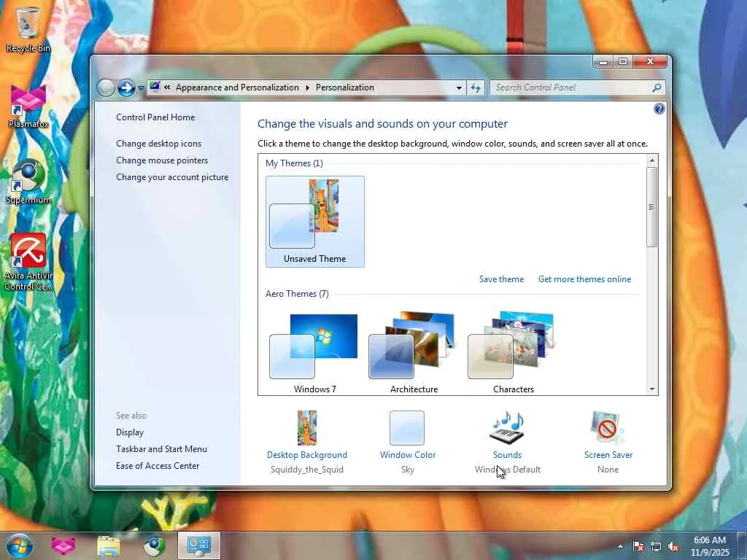
Task: Click the taskbar clock showing 6:06 AM
Action: click(x=709, y=545)
